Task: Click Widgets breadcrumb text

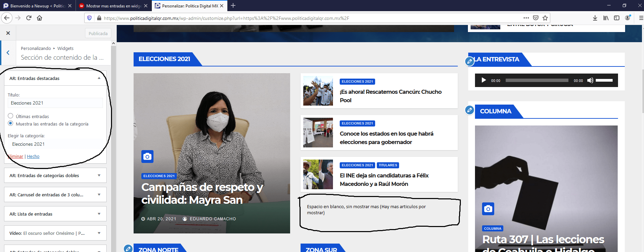Action: click(65, 48)
